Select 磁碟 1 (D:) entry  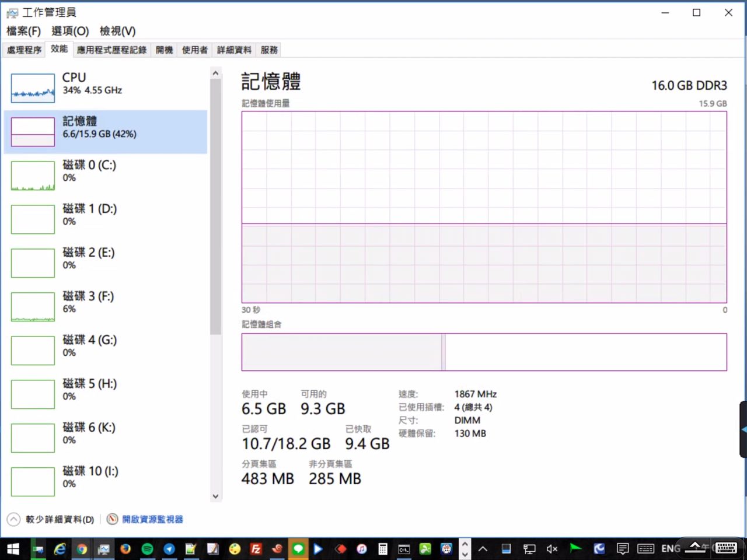[x=106, y=219]
